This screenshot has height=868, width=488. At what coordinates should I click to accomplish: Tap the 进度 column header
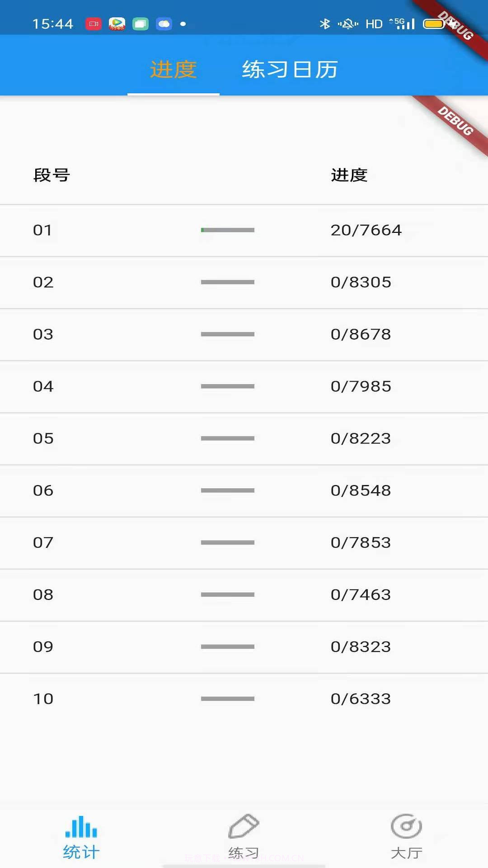click(x=349, y=175)
